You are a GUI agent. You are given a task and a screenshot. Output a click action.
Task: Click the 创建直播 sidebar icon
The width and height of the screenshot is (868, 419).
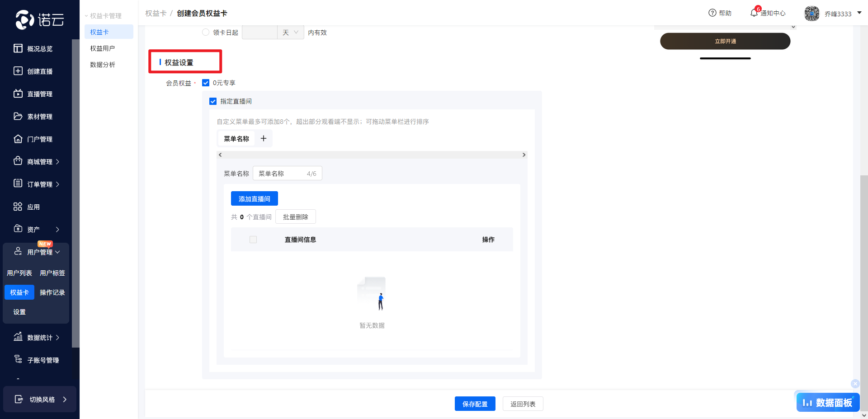point(18,71)
